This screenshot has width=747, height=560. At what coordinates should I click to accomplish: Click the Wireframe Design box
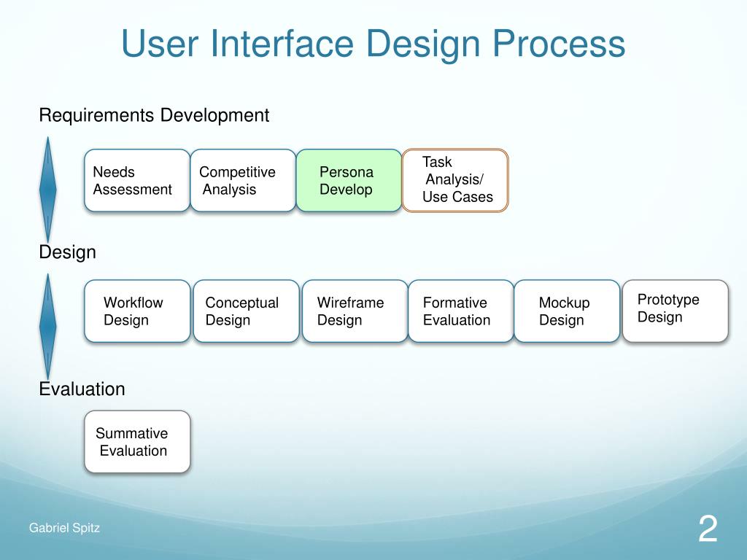tap(355, 311)
